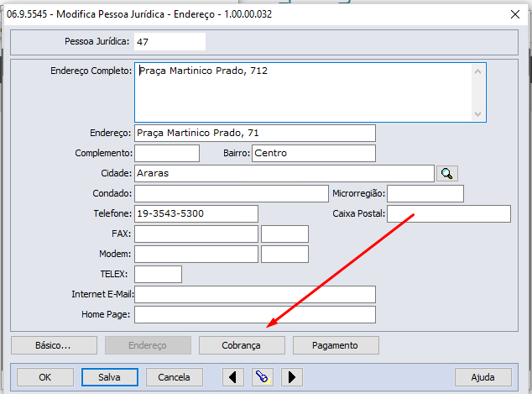The height and width of the screenshot is (394, 532).
Task: Click the Salva button
Action: click(x=110, y=377)
